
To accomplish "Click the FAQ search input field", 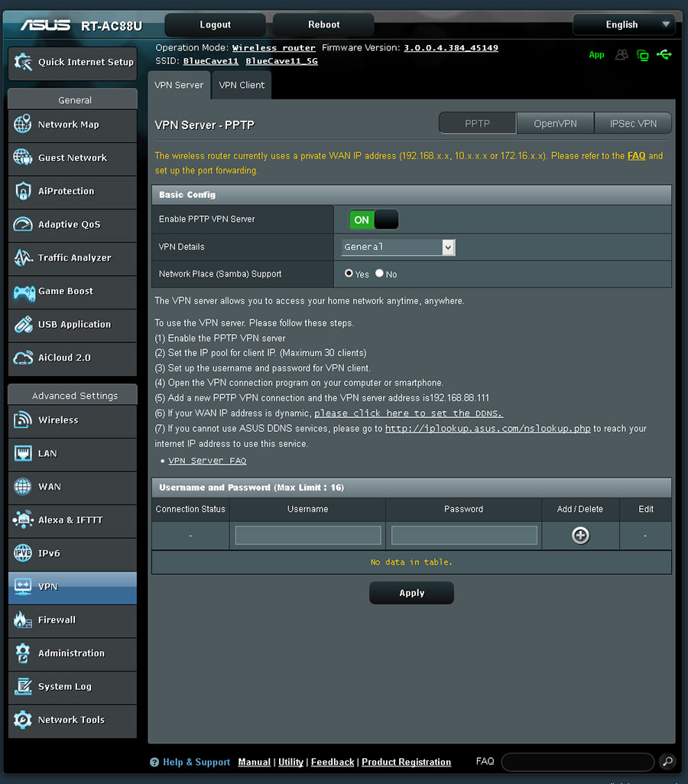I will [578, 762].
